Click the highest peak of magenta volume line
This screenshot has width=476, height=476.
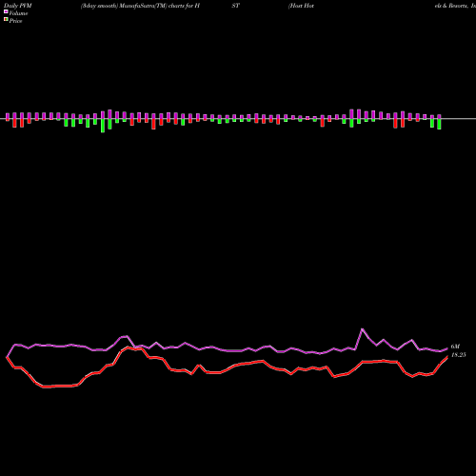click(363, 329)
